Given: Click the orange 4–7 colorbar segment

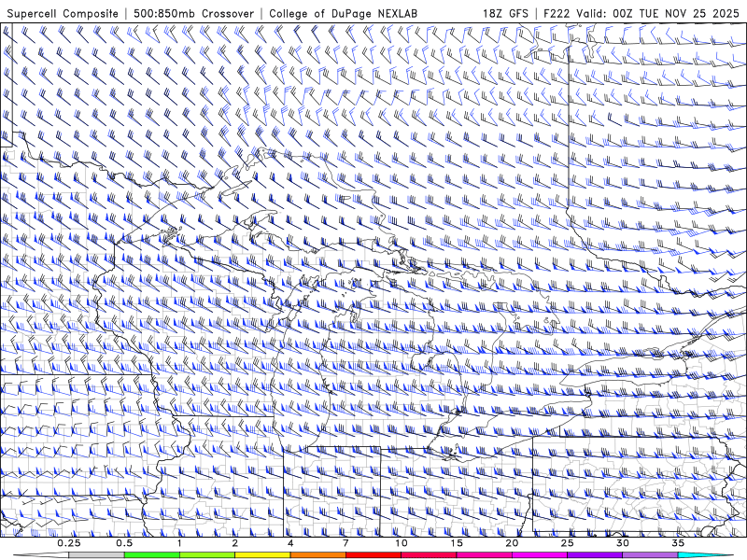Looking at the screenshot, I should [x=317, y=555].
